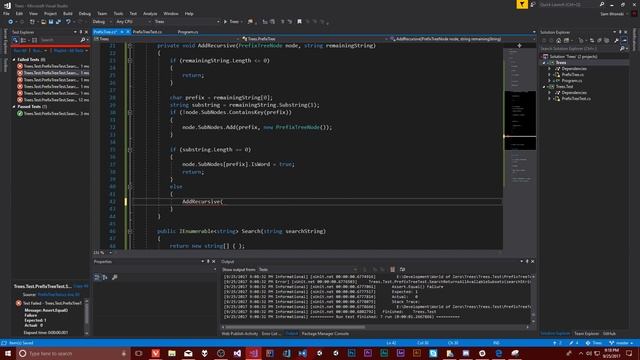Click the Find in Files toolbar icon

(250, 22)
